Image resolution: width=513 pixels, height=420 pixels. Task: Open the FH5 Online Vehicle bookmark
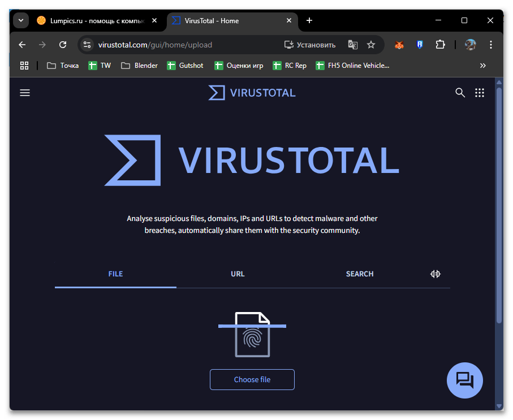pos(353,66)
